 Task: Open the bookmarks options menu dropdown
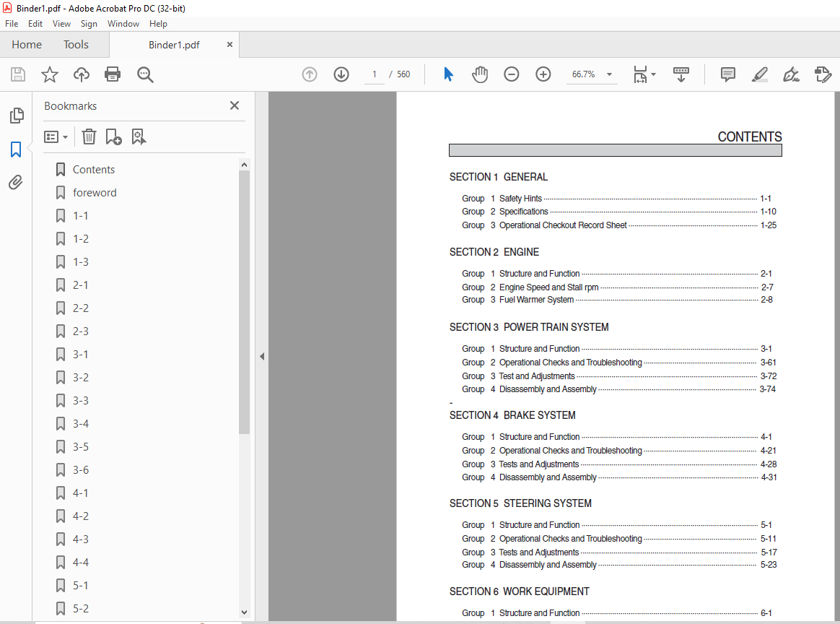(56, 136)
